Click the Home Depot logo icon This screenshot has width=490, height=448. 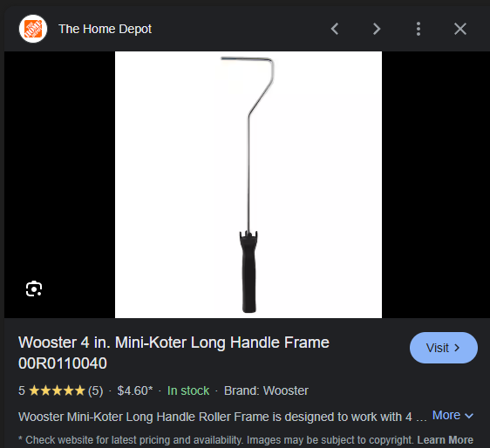(x=33, y=29)
